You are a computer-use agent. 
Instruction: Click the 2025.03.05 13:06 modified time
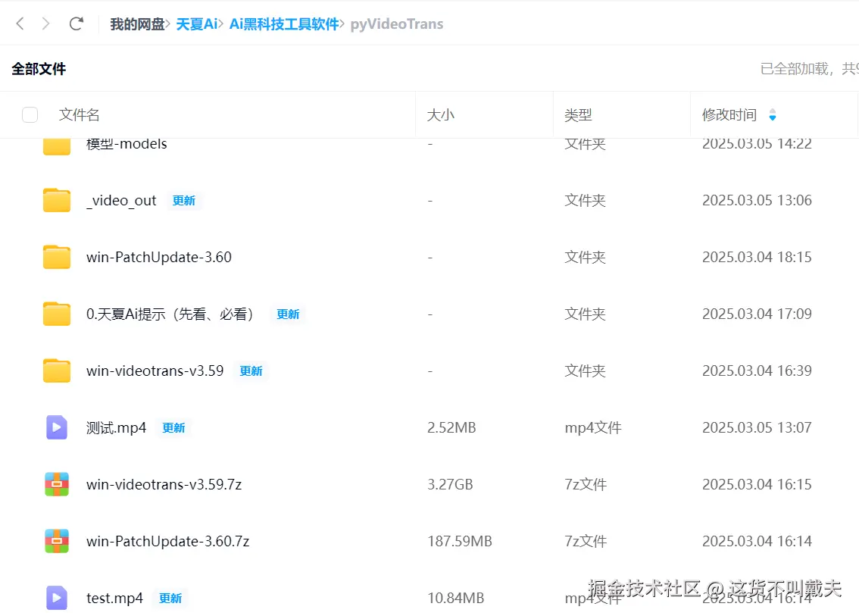757,200
